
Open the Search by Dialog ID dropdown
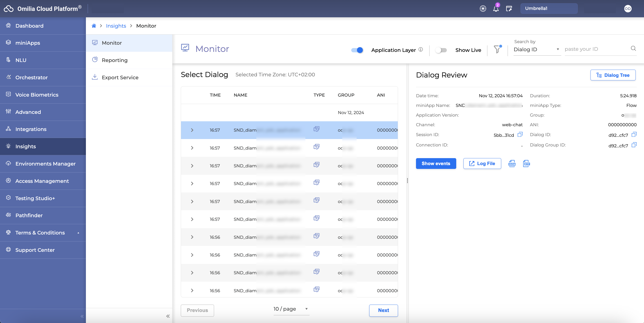(x=537, y=49)
